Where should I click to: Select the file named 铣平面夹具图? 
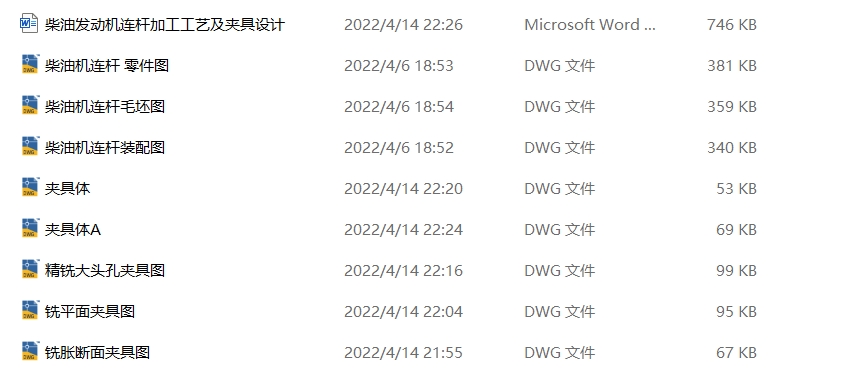point(90,312)
